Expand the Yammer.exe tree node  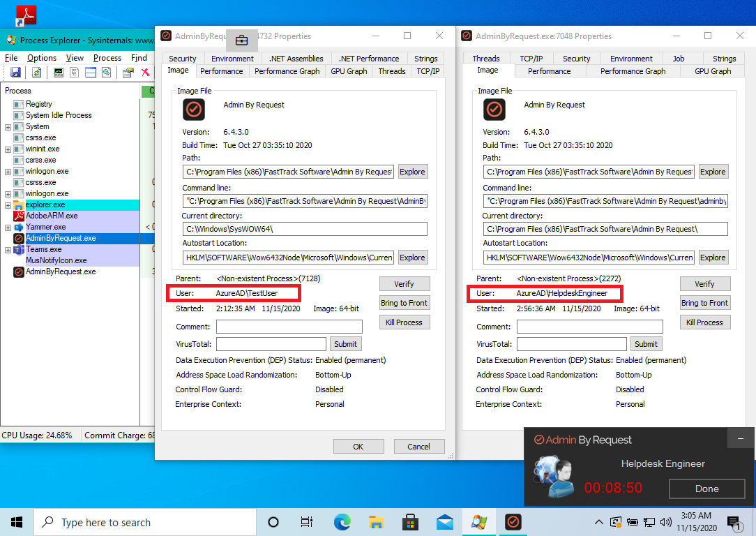[8, 228]
